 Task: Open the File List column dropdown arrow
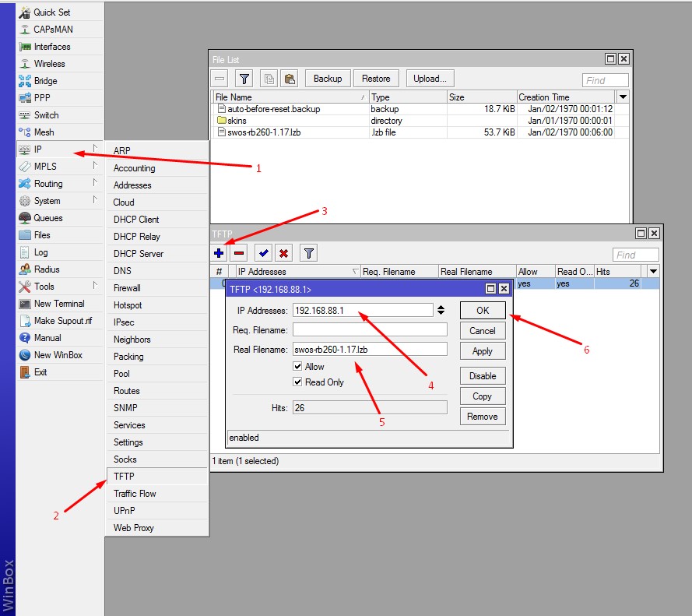pyautogui.click(x=622, y=97)
